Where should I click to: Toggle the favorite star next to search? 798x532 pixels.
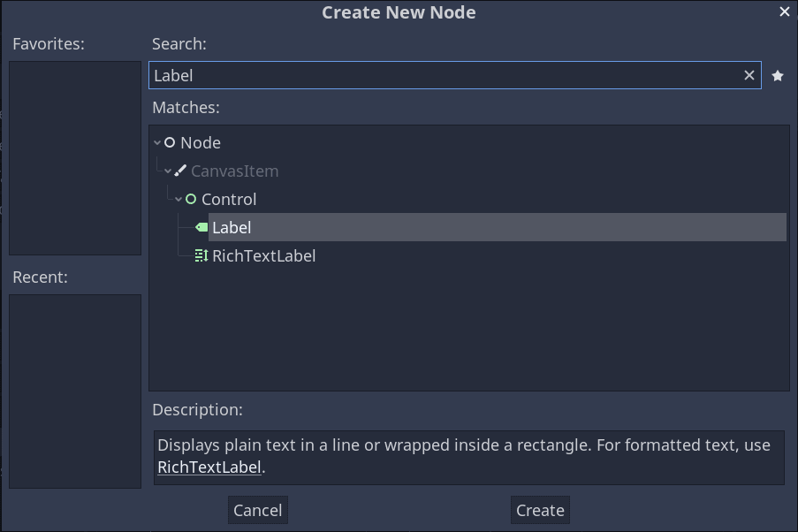[777, 75]
